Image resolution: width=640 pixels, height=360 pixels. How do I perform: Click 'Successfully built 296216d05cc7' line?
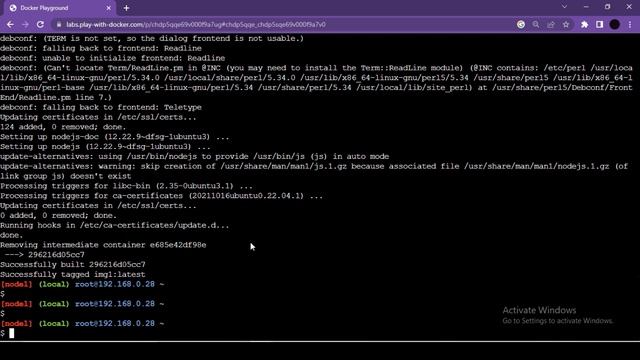pyautogui.click(x=73, y=264)
